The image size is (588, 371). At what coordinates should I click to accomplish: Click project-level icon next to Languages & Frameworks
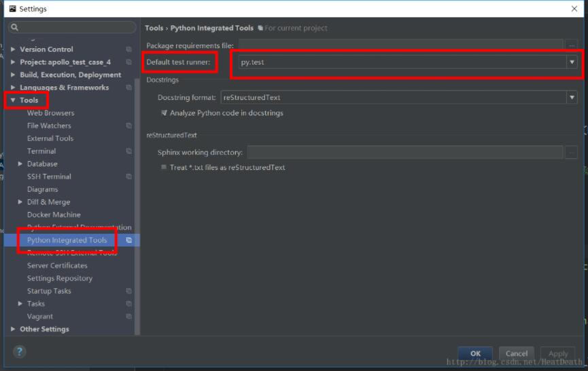pos(128,88)
